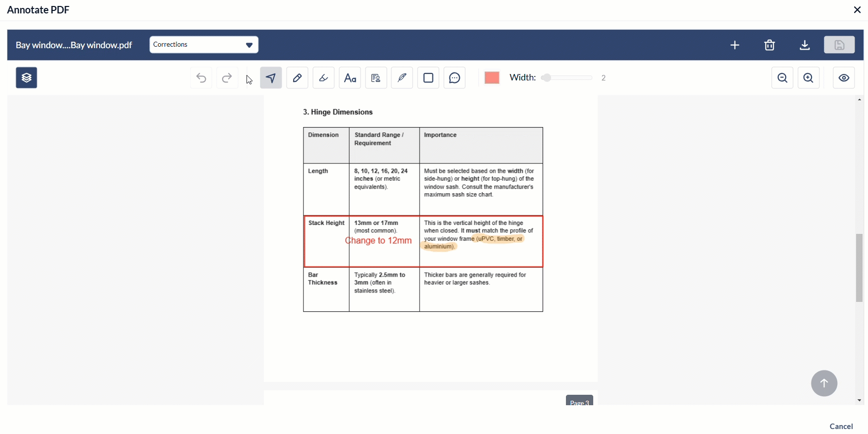Close the Annotate PDF dialog
This screenshot has width=868, height=434.
[x=858, y=10]
